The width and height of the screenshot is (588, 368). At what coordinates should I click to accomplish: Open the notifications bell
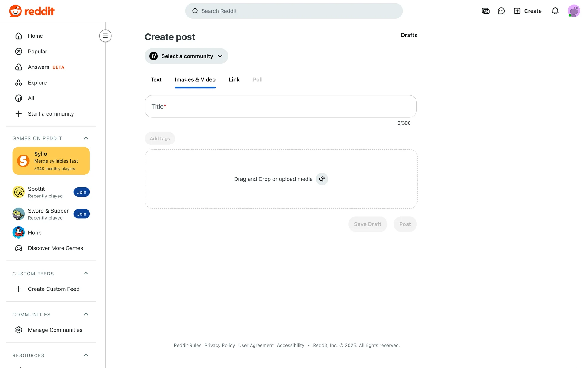(x=555, y=11)
